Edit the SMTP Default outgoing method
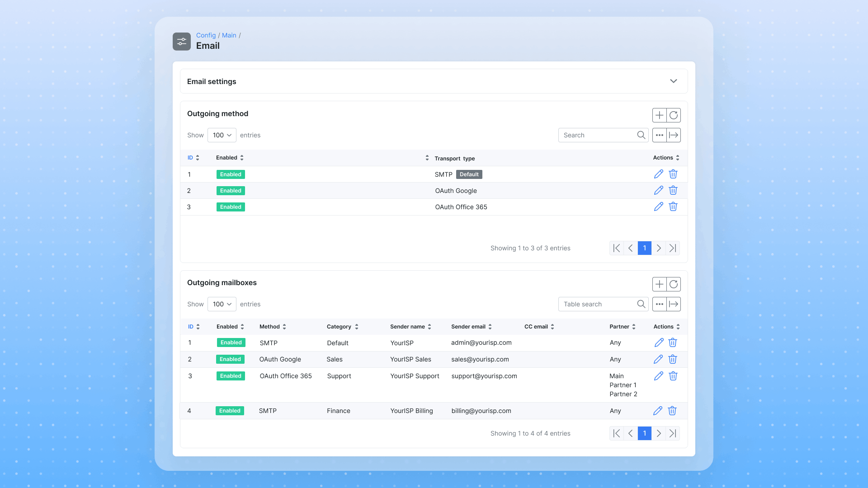Viewport: 868px width, 488px height. pos(659,174)
